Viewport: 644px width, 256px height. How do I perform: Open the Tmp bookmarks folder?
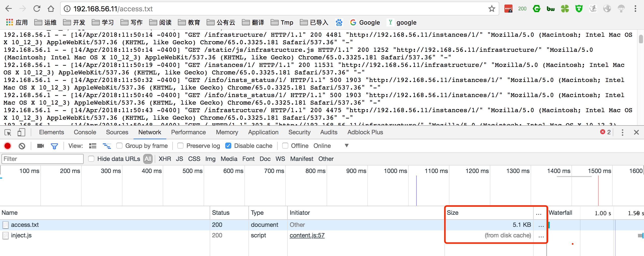282,22
